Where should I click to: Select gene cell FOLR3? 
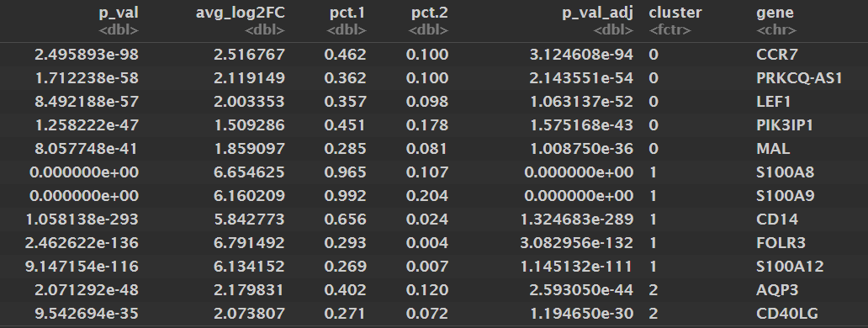[x=781, y=243]
